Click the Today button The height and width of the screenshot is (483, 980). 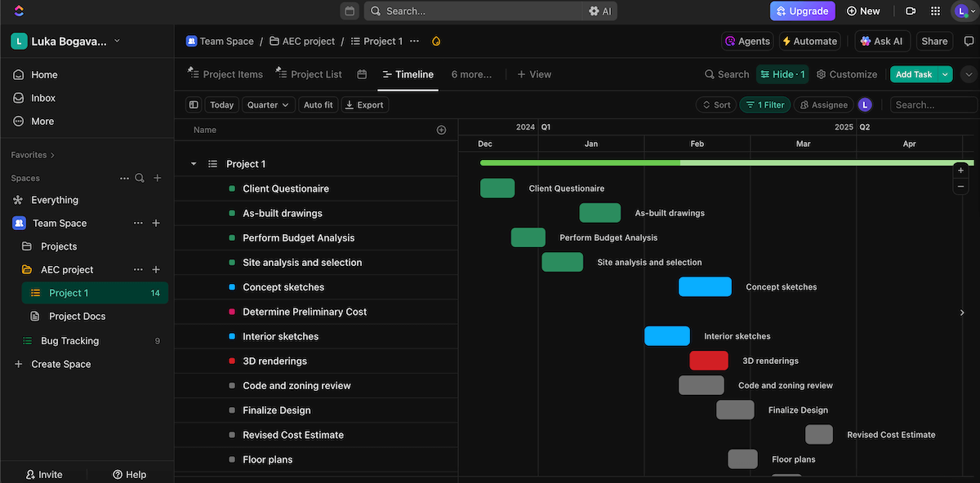221,104
